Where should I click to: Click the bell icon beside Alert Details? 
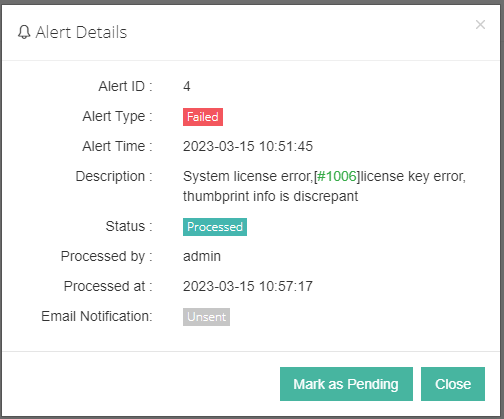coord(24,32)
